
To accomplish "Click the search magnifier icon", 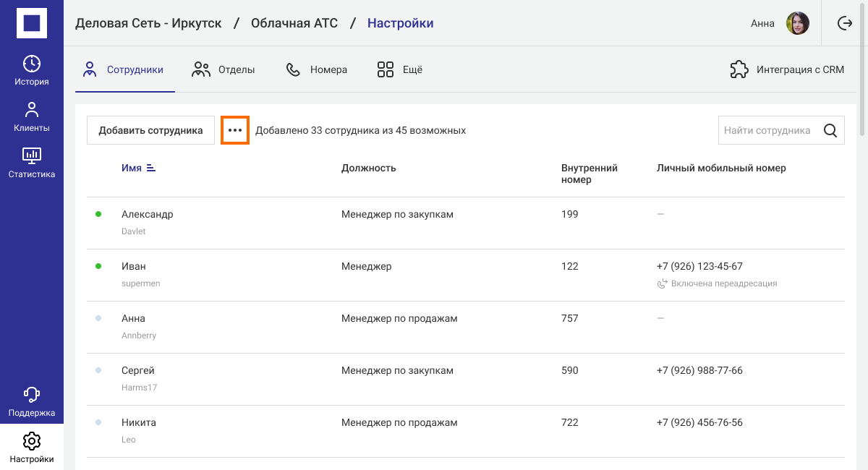I will tap(830, 131).
